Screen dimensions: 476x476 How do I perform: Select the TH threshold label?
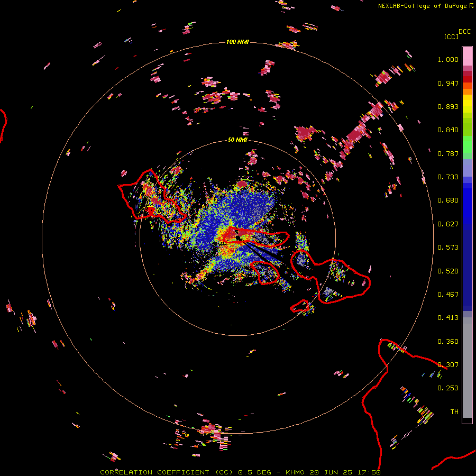[454, 412]
